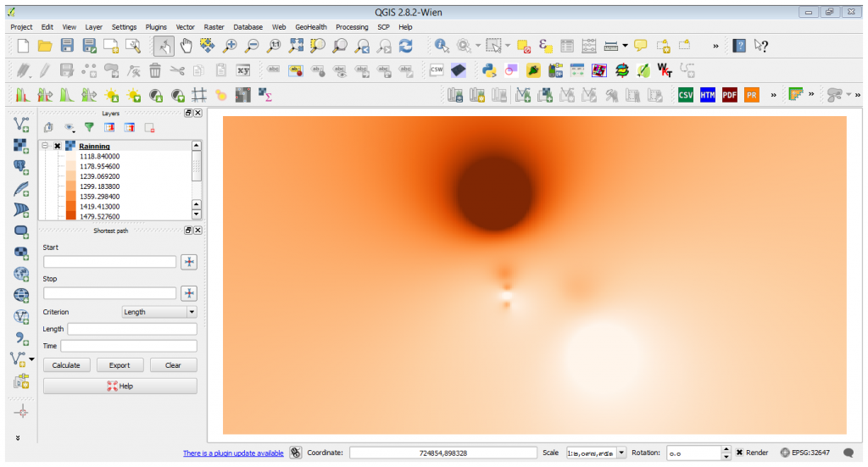Select the Pan Map hand tool
868x467 pixels.
click(x=186, y=46)
